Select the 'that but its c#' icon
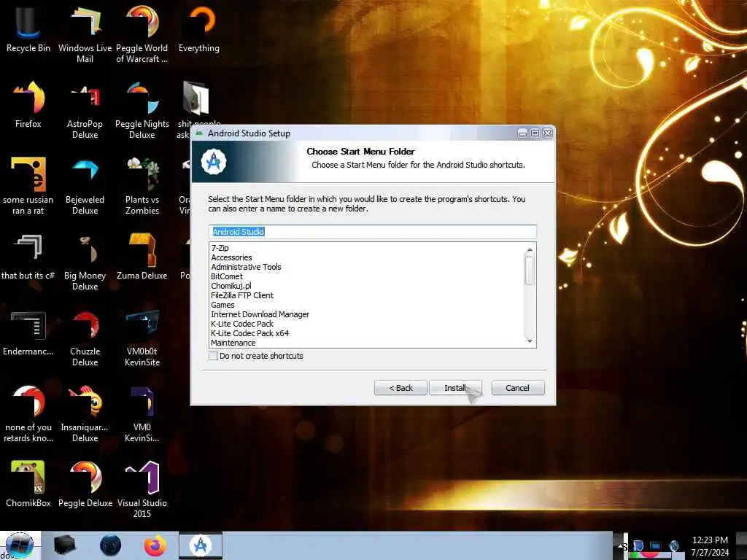This screenshot has width=747, height=560. pos(28,256)
